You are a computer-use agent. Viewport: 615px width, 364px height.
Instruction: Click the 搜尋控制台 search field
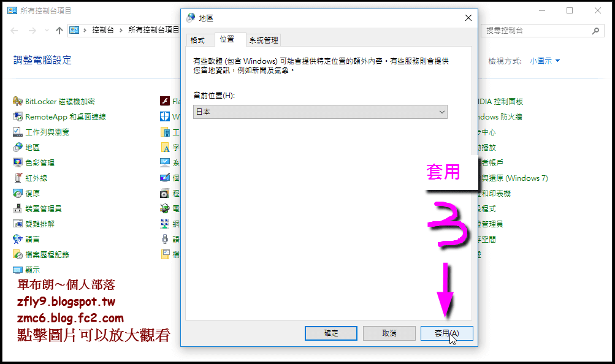tap(536, 31)
